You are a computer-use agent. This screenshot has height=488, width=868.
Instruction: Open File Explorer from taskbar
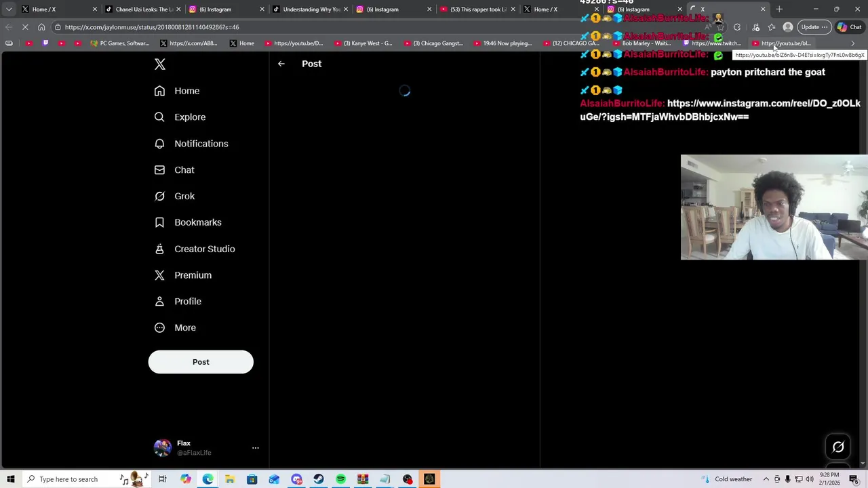pyautogui.click(x=230, y=479)
